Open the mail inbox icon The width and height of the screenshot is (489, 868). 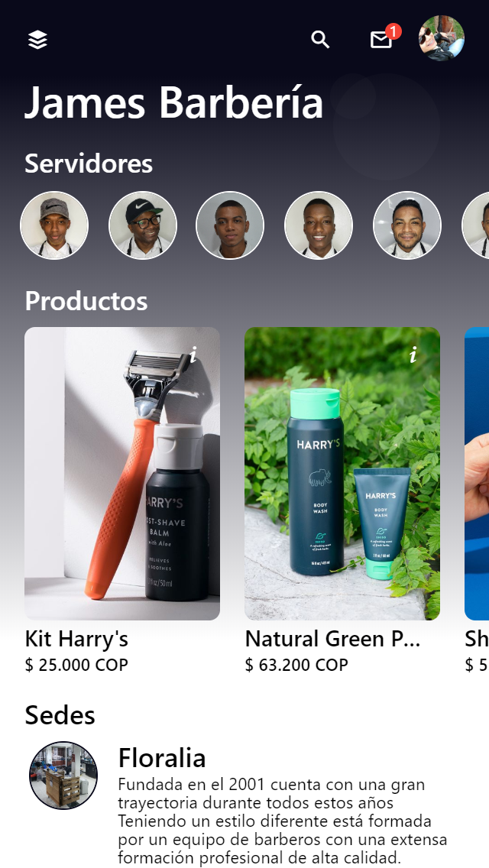381,40
